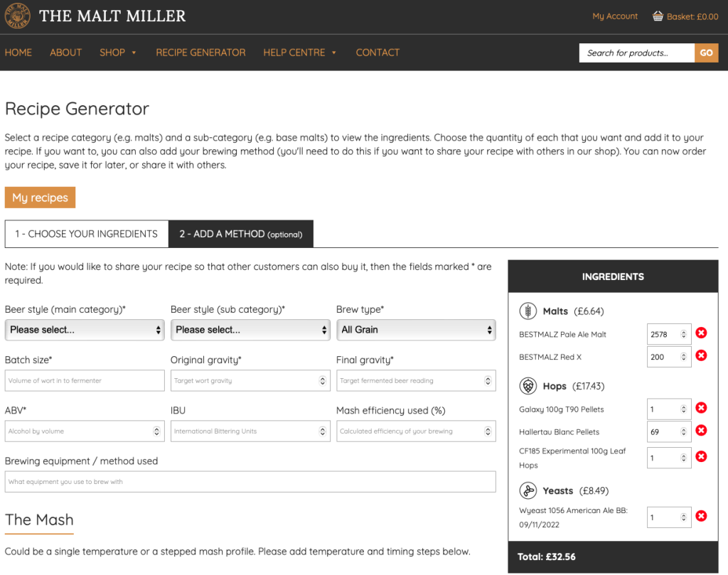
Task: Edit Hallertau Blanc Pellets quantity 69
Action: (668, 432)
